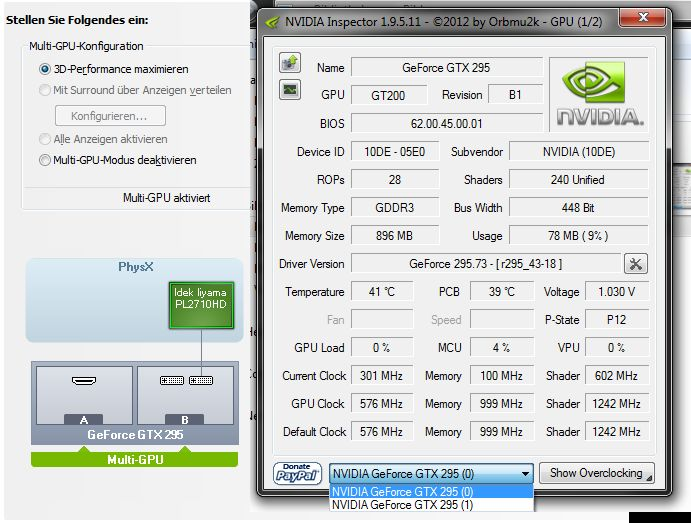This screenshot has width=691, height=523.
Task: Click the green Multi-GPU bar
Action: coord(134,460)
